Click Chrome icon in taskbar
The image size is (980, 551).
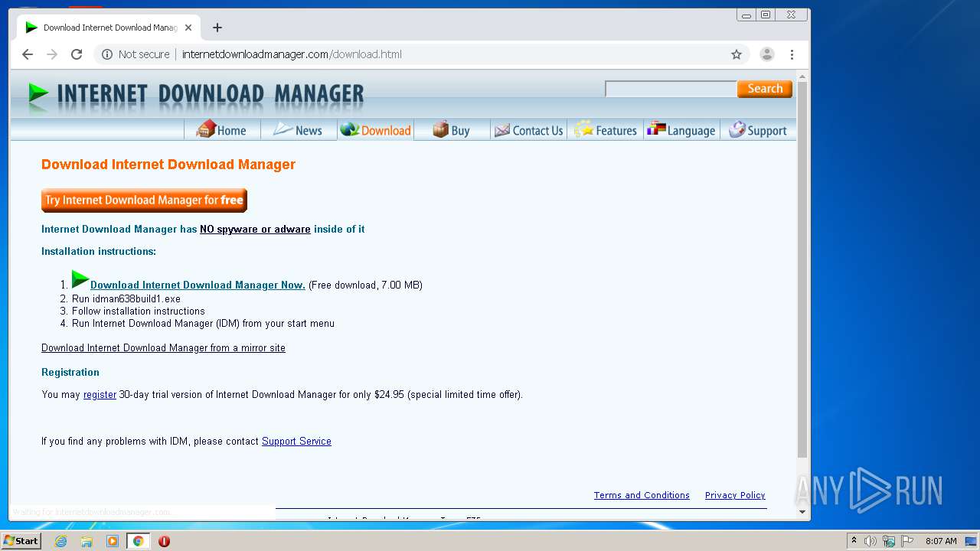[x=138, y=541]
